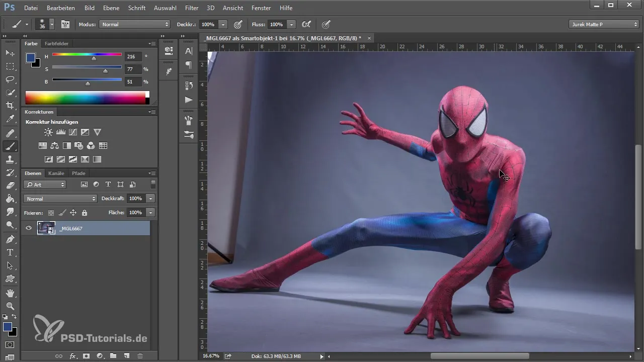Select the Crop tool
The width and height of the screenshot is (644, 362).
[10, 106]
